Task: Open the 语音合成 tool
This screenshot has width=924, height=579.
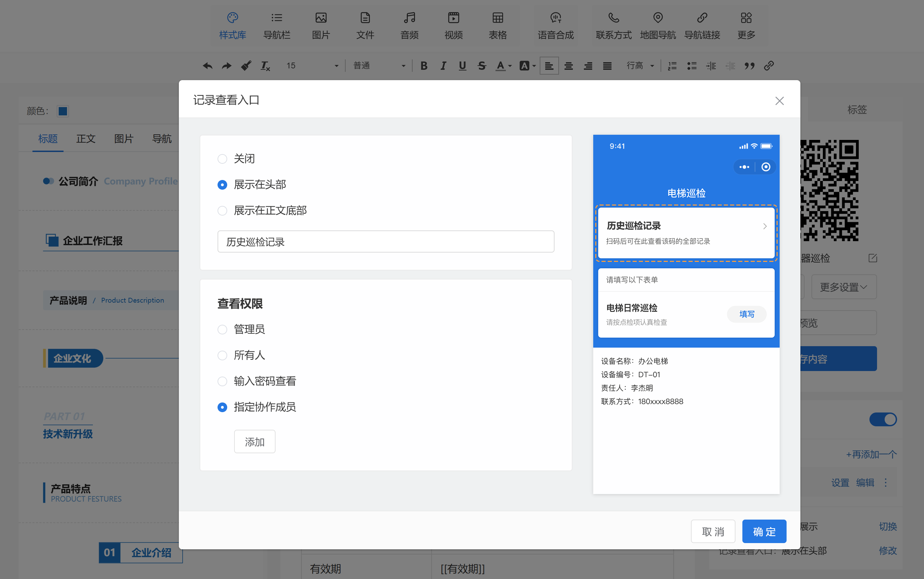Action: coord(555,25)
